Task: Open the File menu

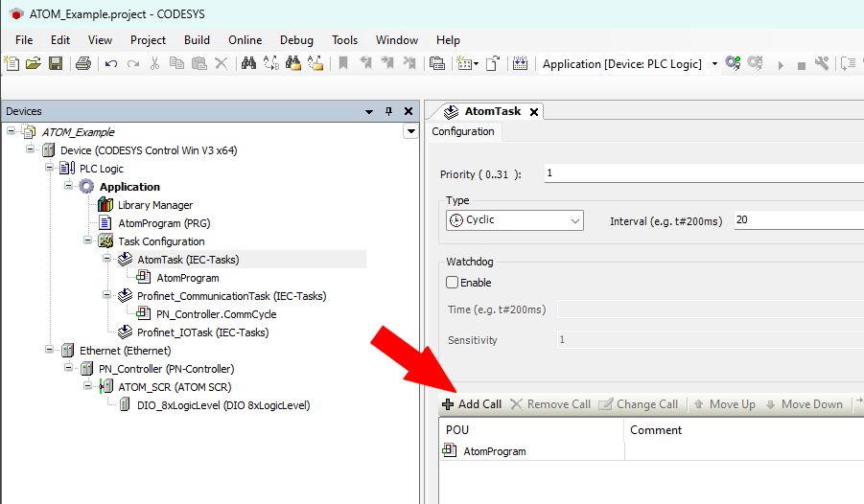Action: point(24,40)
